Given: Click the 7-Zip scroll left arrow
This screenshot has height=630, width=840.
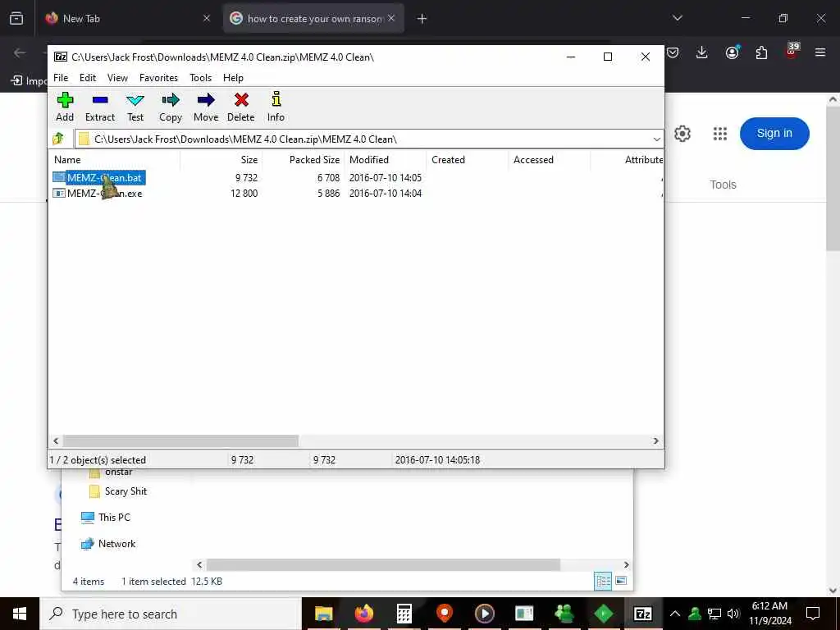Looking at the screenshot, I should coord(56,441).
